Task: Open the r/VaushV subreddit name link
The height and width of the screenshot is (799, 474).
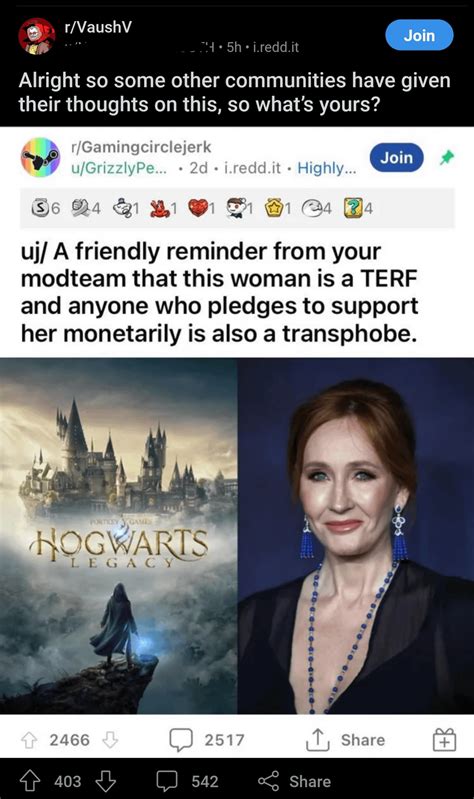Action: tap(98, 28)
